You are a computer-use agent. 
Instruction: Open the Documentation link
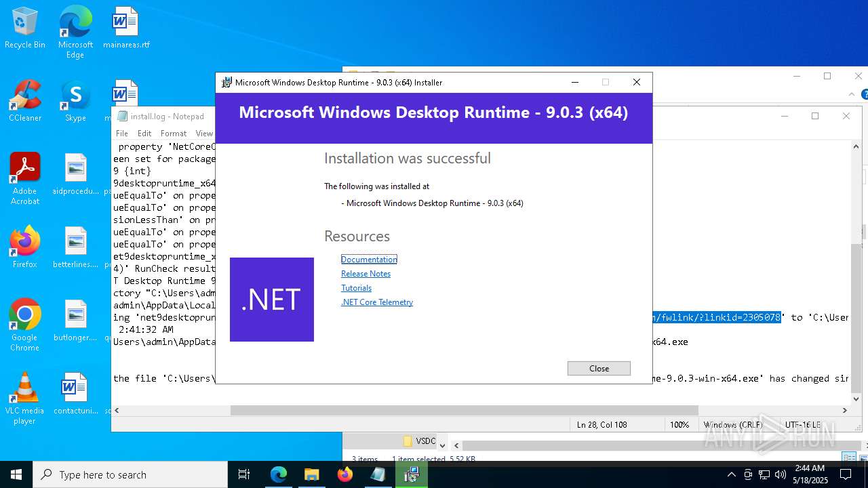coord(369,260)
